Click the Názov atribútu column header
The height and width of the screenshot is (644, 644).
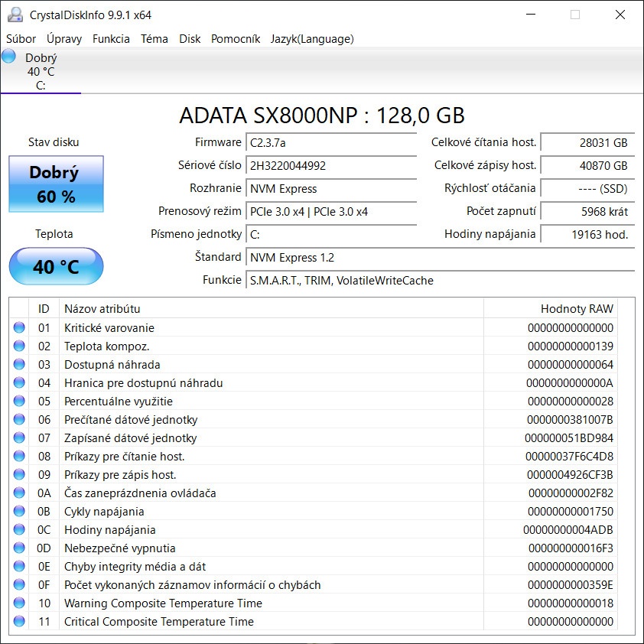click(272, 308)
